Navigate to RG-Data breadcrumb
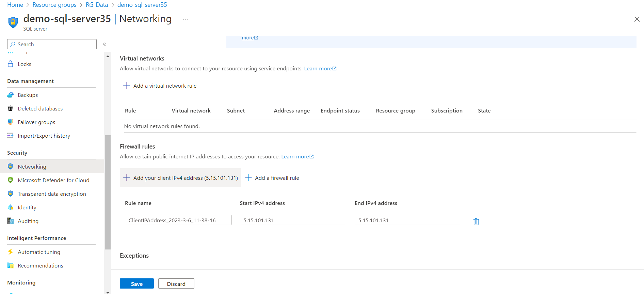Image resolution: width=644 pixels, height=294 pixels. (97, 5)
